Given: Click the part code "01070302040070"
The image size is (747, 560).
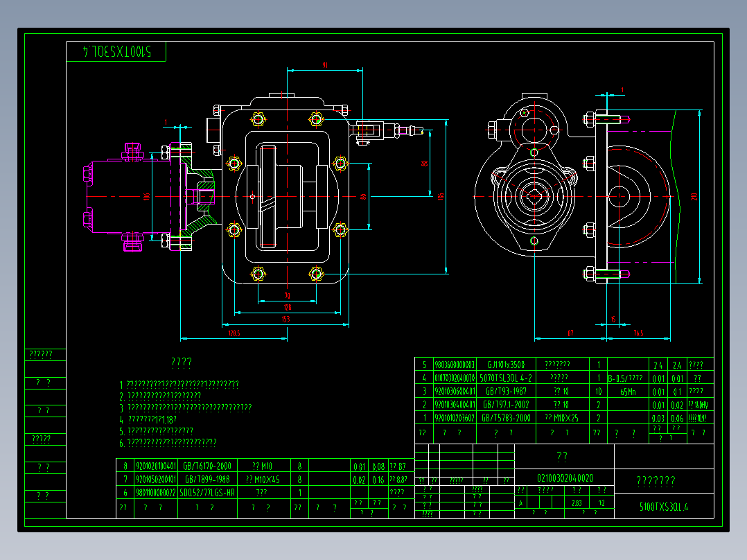Looking at the screenshot, I should (455, 378).
